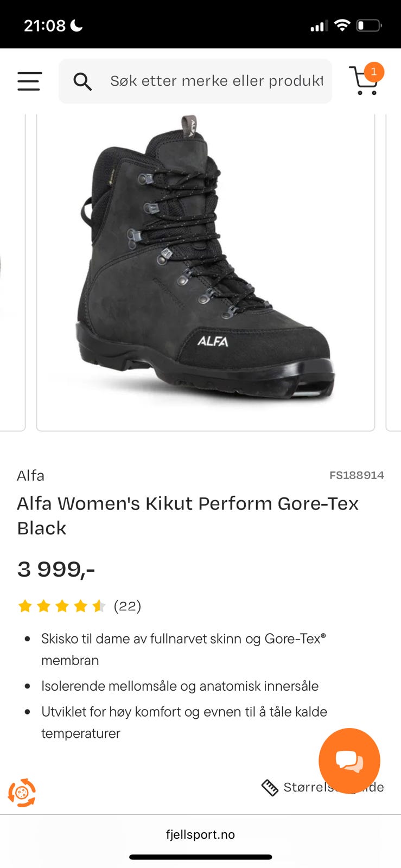Tap the search magnifier icon
This screenshot has width=401, height=868.
pos(82,81)
